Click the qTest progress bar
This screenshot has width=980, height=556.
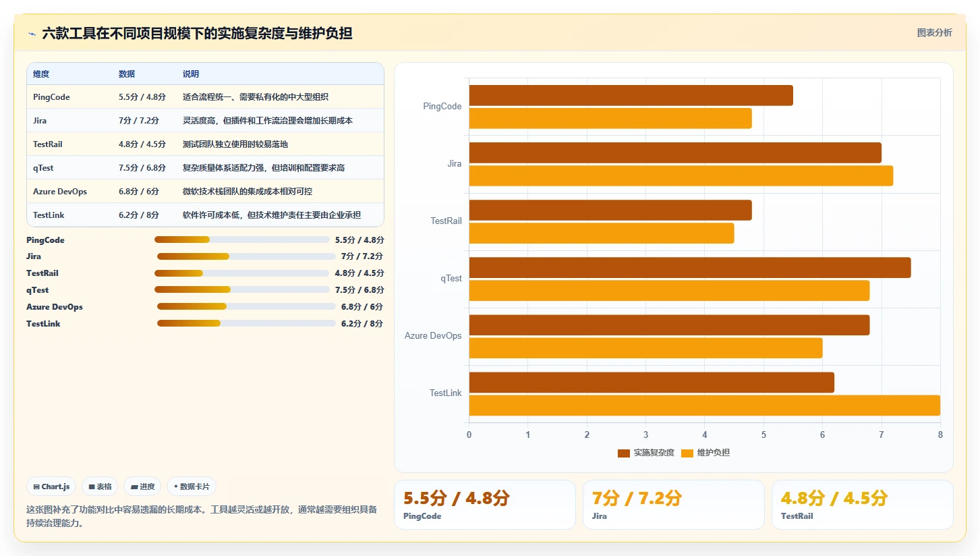[x=242, y=289]
